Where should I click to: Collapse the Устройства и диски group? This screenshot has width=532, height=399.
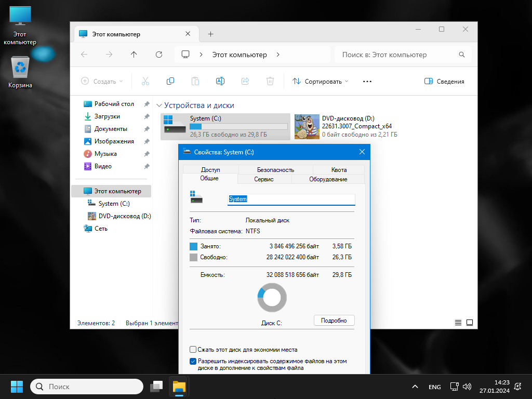159,105
